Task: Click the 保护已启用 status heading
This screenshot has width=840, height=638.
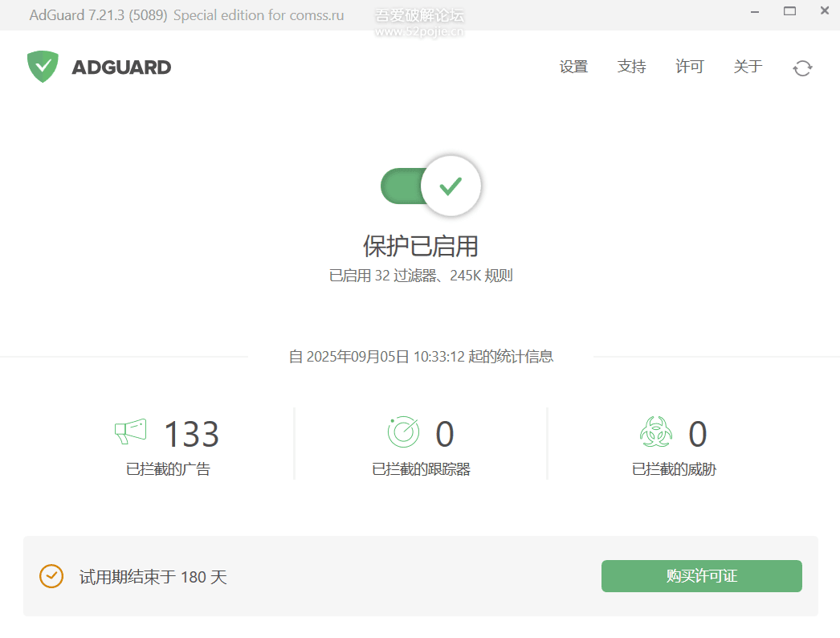Action: point(421,246)
